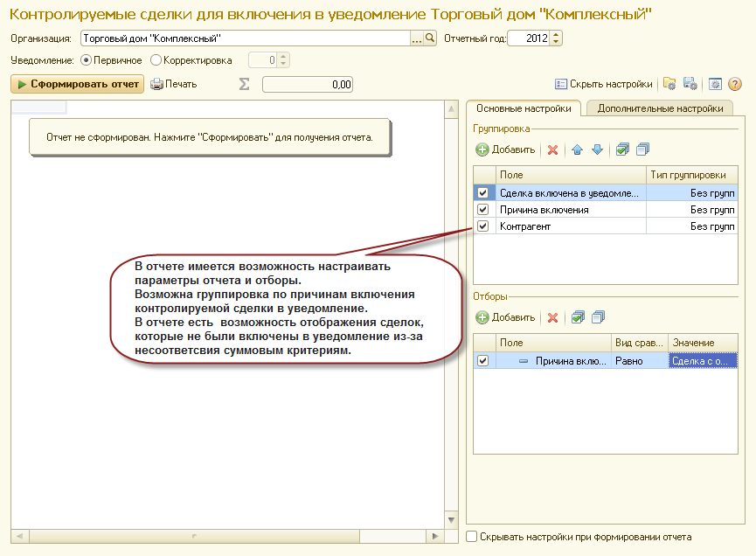This screenshot has height=556, width=756.
Task: Click the Поле header in the Группировка table
Action: [571, 175]
